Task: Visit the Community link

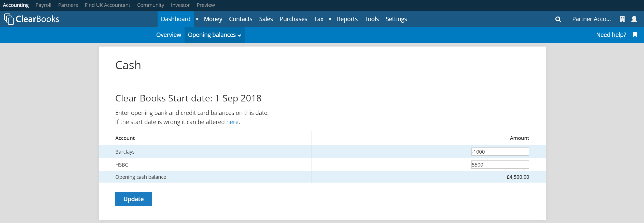Action: pyautogui.click(x=150, y=5)
